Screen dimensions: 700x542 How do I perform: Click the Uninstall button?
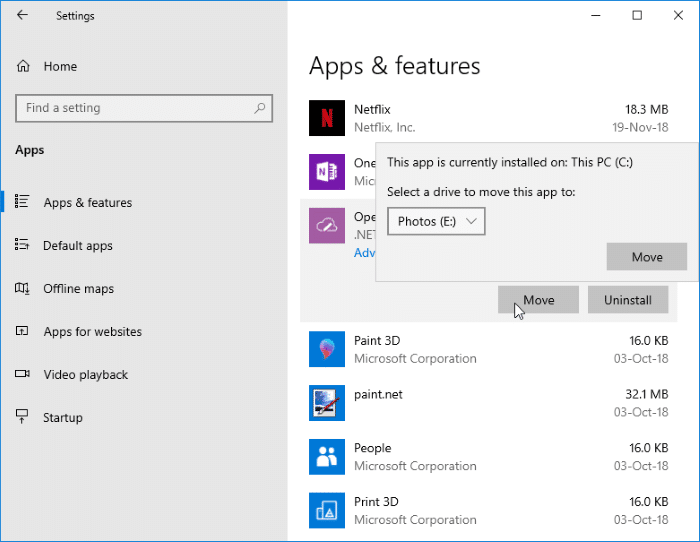click(x=628, y=300)
